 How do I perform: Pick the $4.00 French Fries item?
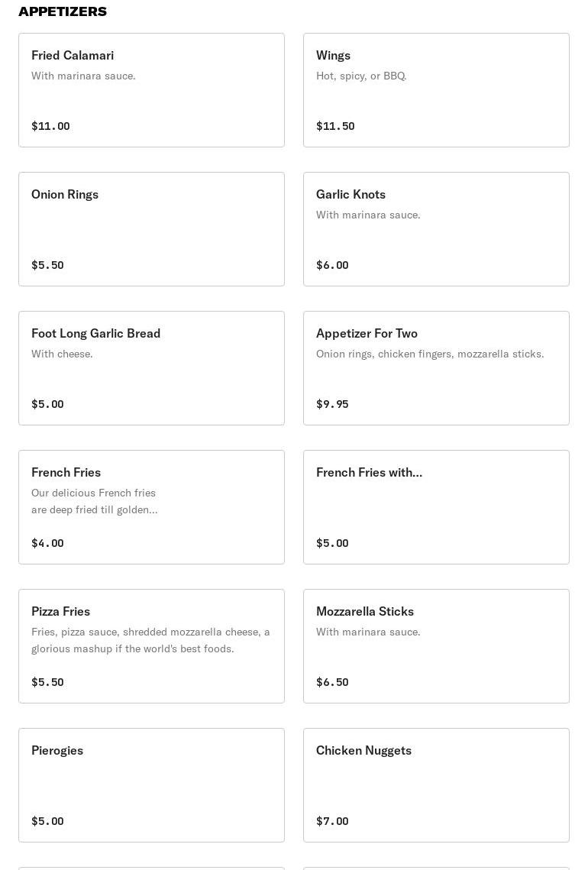[151, 507]
